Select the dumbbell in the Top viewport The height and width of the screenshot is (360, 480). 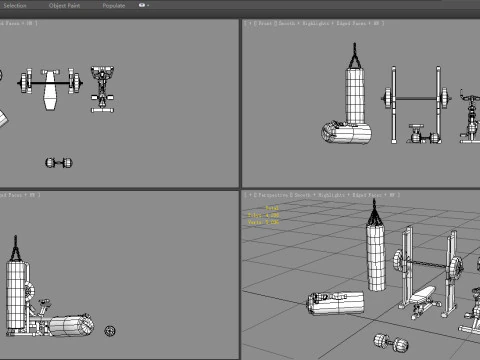(59, 163)
